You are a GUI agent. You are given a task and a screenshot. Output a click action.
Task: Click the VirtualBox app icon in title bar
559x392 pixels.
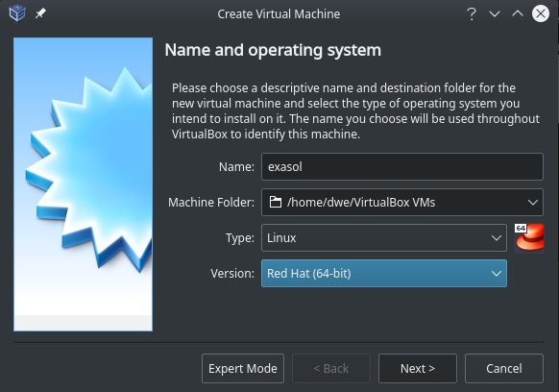17,13
